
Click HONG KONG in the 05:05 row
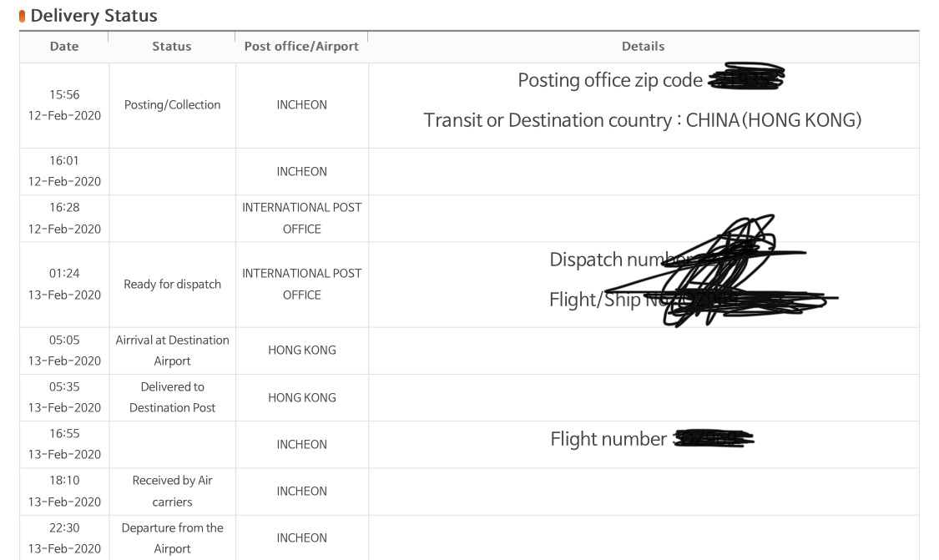[302, 350]
